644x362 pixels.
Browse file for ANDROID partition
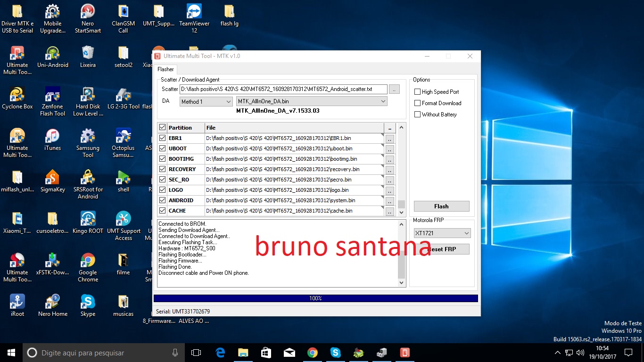(x=389, y=201)
